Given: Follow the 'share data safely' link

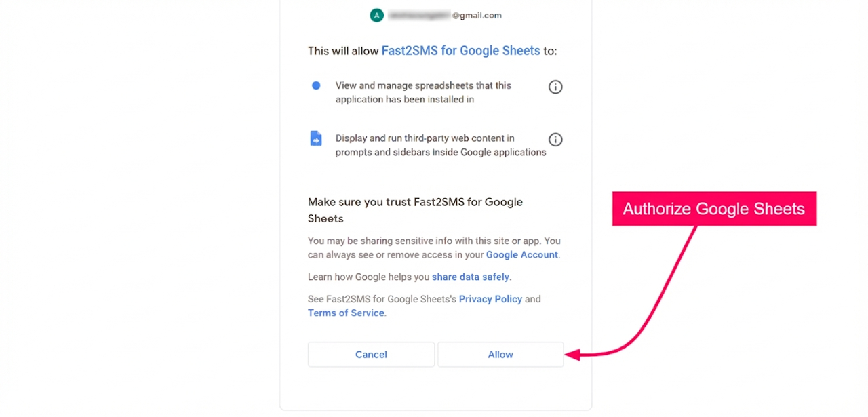Looking at the screenshot, I should coord(471,277).
